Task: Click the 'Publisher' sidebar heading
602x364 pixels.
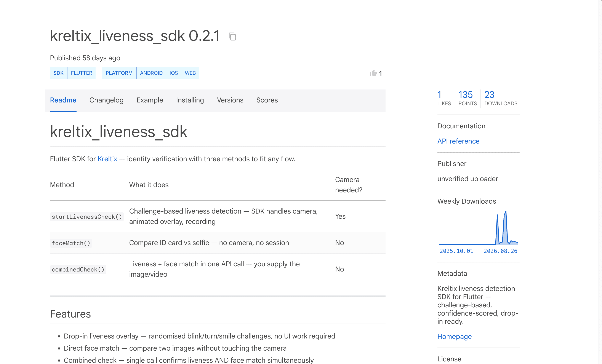Action: (x=452, y=164)
